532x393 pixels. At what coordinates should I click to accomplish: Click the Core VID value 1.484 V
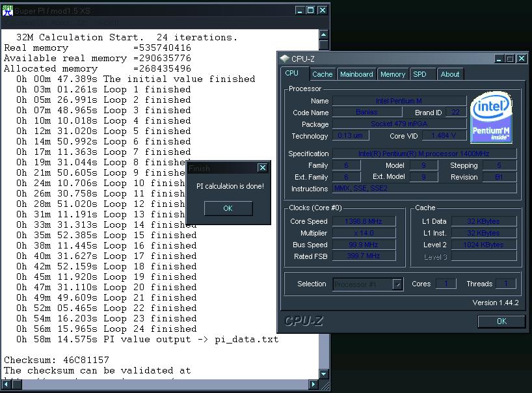444,136
